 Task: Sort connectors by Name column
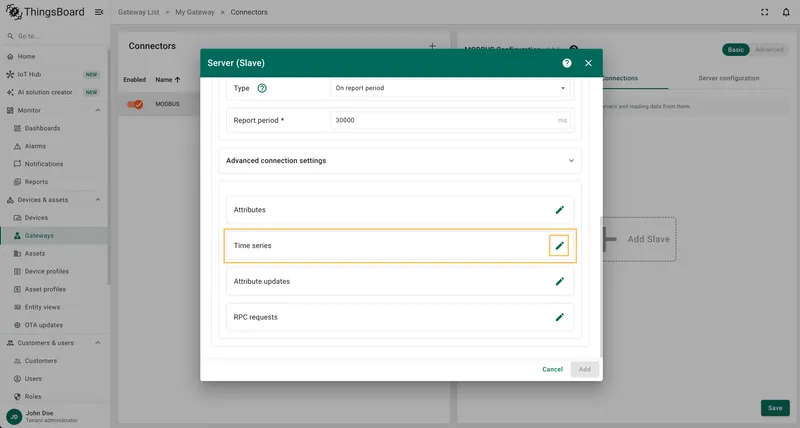pos(168,80)
